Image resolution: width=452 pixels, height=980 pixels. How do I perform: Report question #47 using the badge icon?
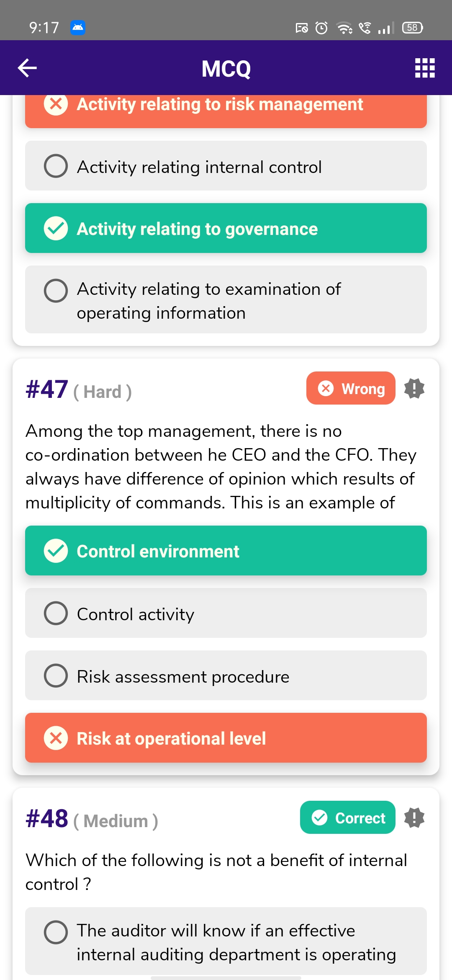coord(414,388)
